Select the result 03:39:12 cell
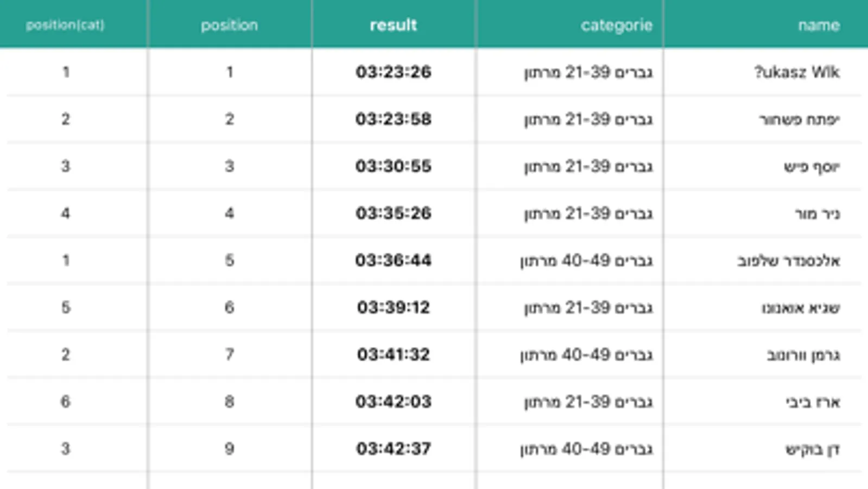This screenshot has width=868, height=489. 393,307
